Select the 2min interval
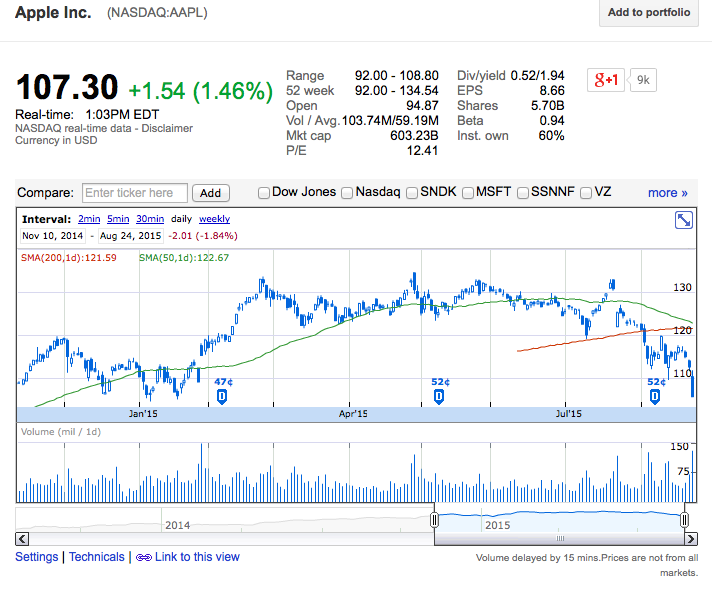The image size is (712, 590). click(89, 219)
